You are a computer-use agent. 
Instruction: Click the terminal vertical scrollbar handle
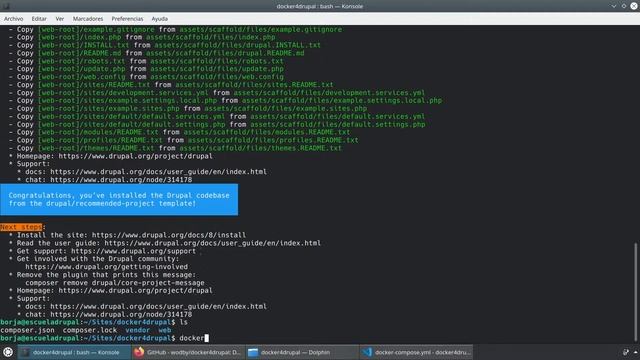[x=635, y=292]
